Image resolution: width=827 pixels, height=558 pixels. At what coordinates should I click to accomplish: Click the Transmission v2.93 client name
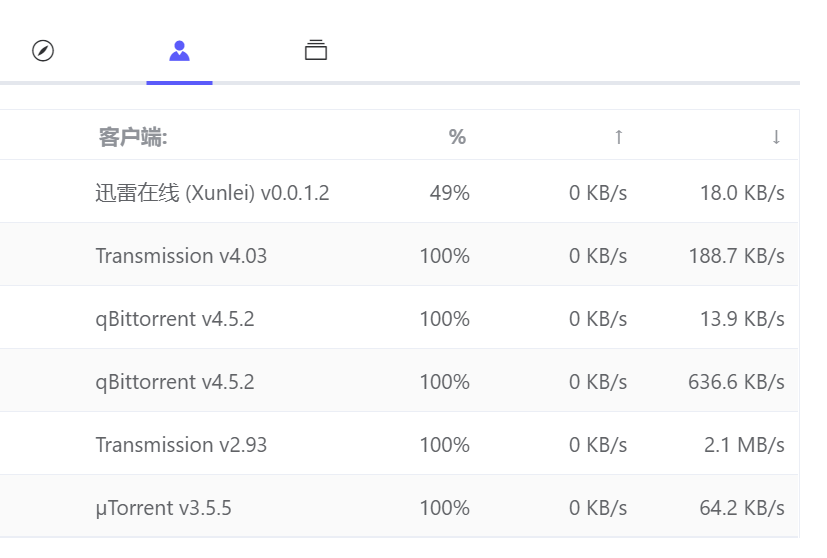181,445
